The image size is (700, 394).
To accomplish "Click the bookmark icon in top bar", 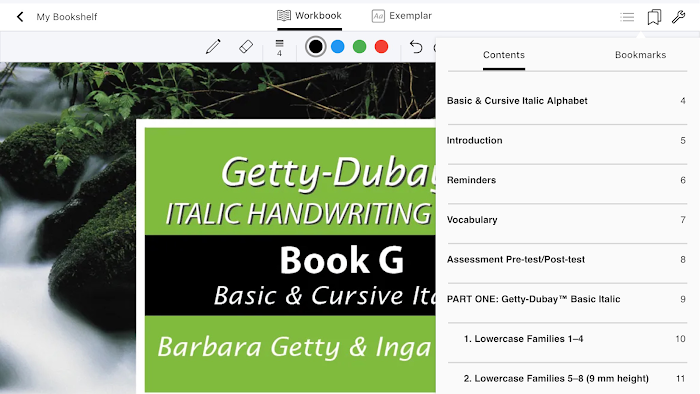I will point(654,17).
